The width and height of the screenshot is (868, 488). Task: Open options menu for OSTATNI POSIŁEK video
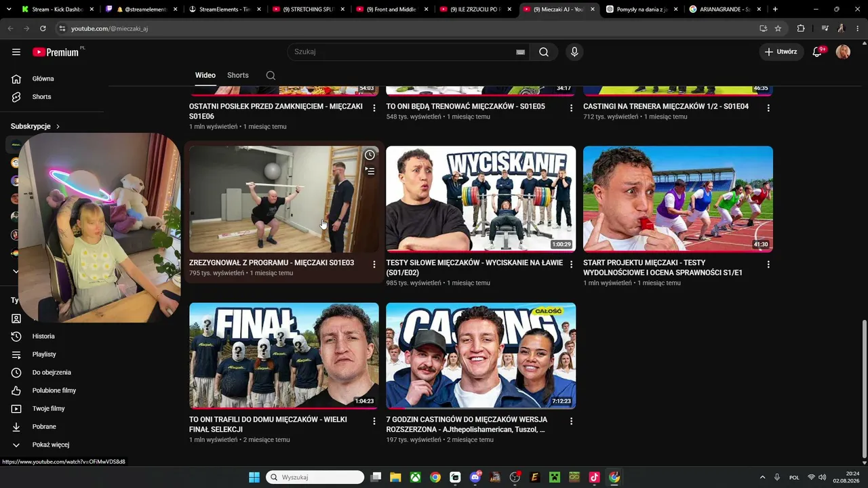(374, 108)
